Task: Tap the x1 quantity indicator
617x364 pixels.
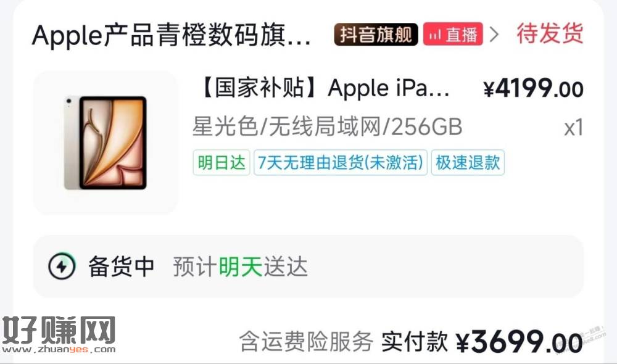Action: (x=573, y=128)
